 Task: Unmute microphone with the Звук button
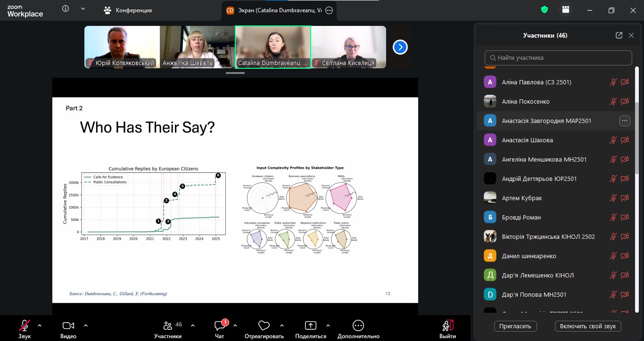(25, 325)
